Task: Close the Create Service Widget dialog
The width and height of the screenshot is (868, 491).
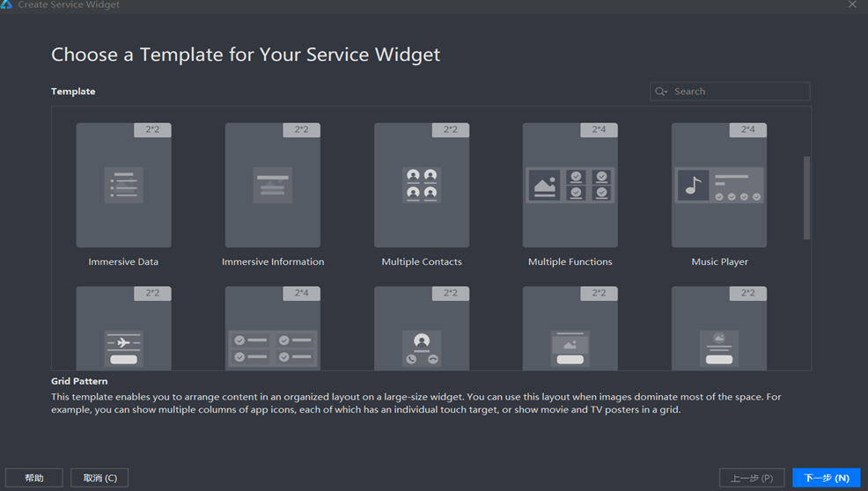Action: (852, 5)
